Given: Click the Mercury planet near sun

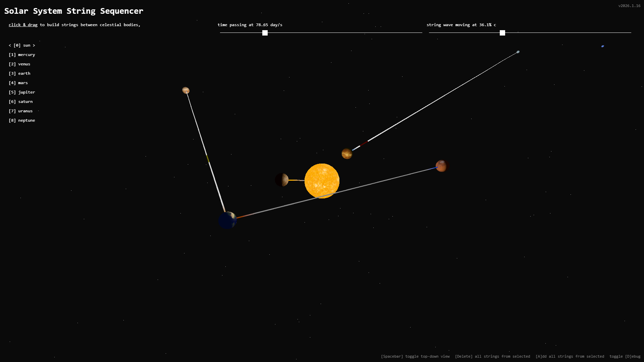Looking at the screenshot, I should click(x=282, y=180).
